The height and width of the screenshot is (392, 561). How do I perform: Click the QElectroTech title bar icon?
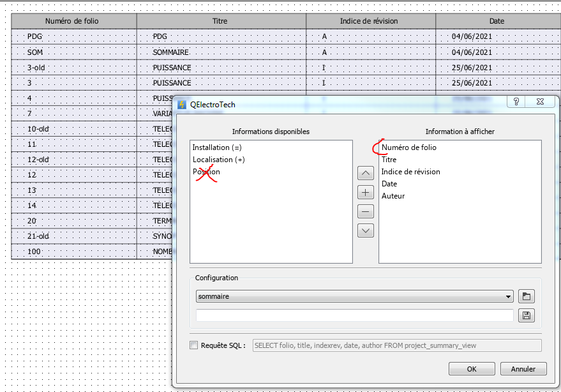(x=182, y=104)
